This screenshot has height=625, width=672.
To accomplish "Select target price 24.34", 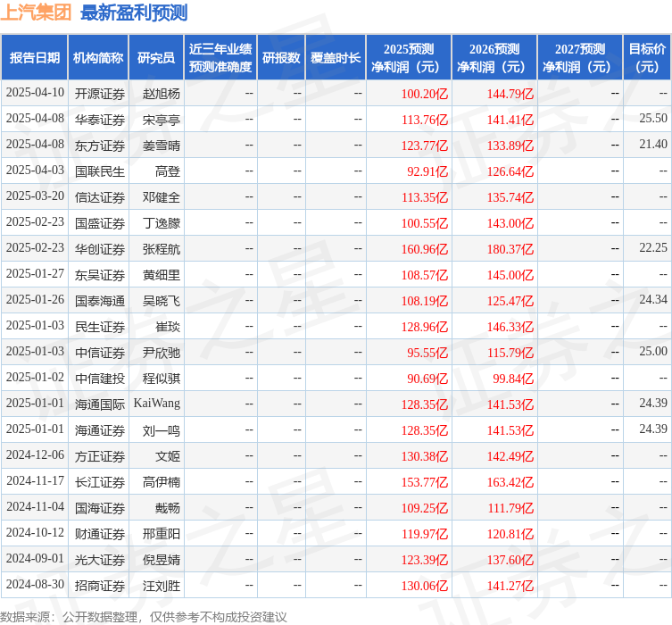I will 653,300.
